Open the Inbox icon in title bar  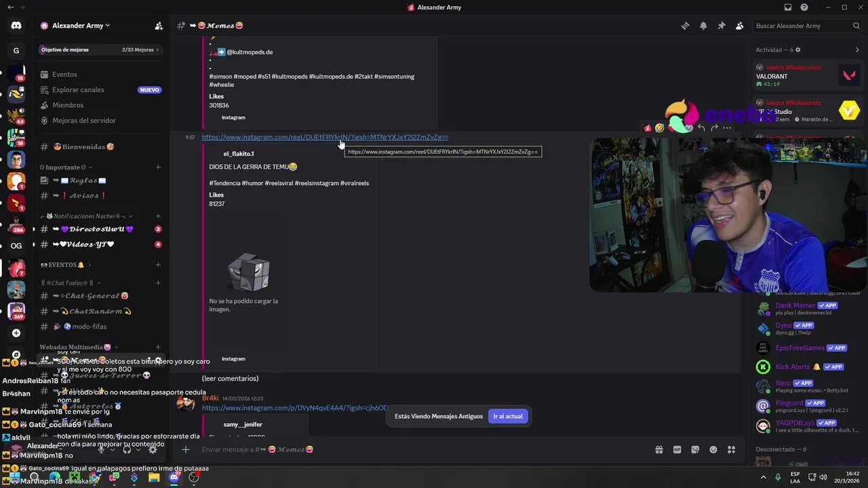click(x=787, y=7)
